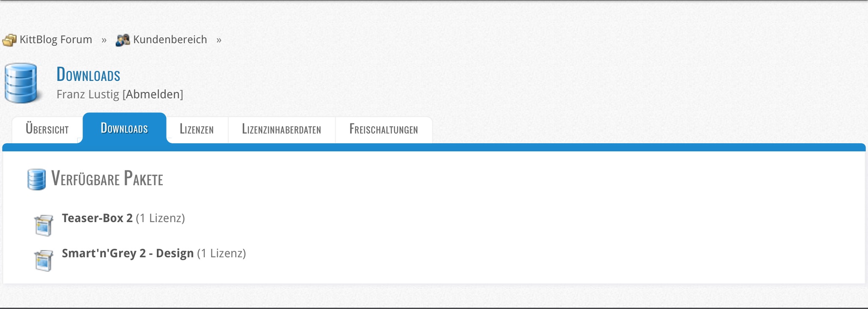
Task: Log out via the Abmelden link
Action: pyautogui.click(x=153, y=94)
